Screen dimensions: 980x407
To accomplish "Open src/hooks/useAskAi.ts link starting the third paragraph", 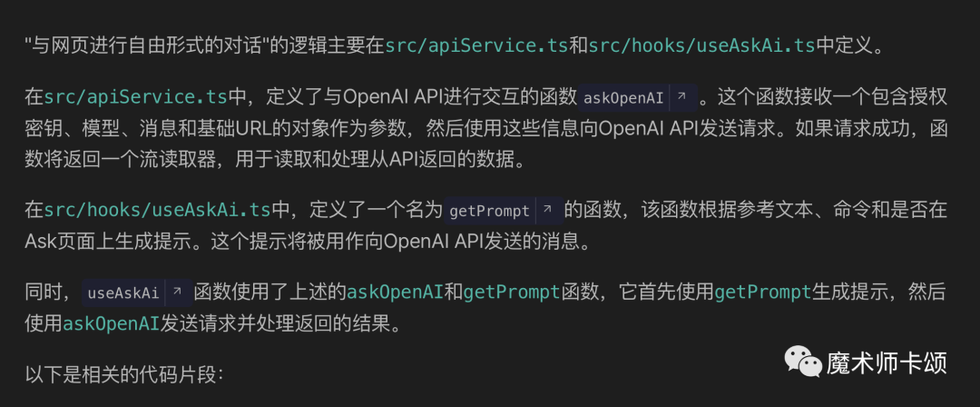I will point(157,211).
